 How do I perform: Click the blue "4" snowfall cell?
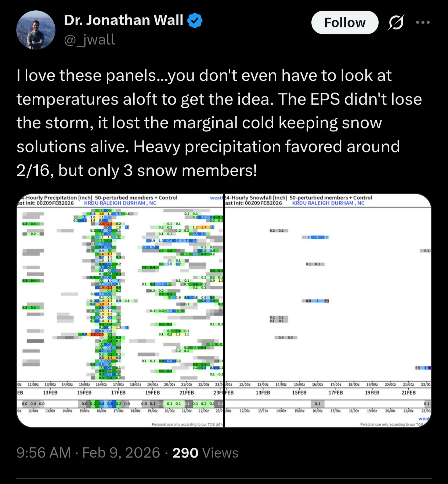point(318,237)
